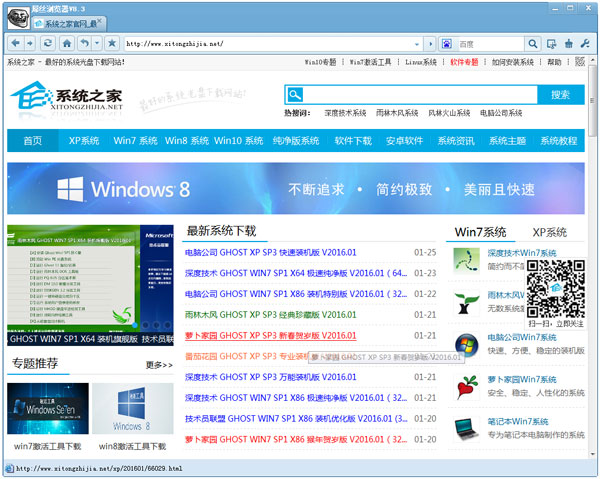The width and height of the screenshot is (600, 479).
Task: Click the QR-style icon on bookmarks bar
Action: 580,62
